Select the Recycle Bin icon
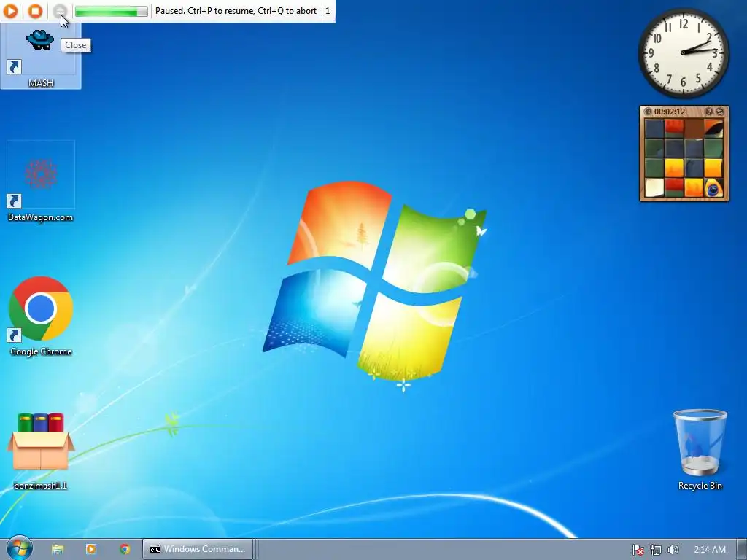 point(700,449)
